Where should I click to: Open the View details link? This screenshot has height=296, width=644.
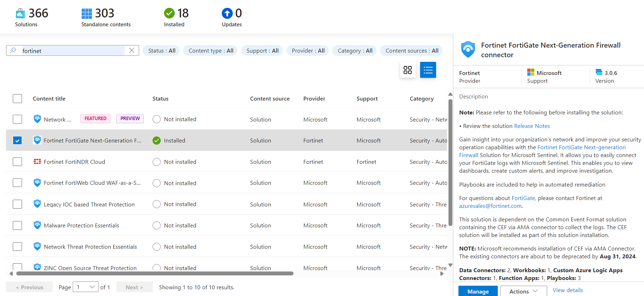[x=568, y=290]
